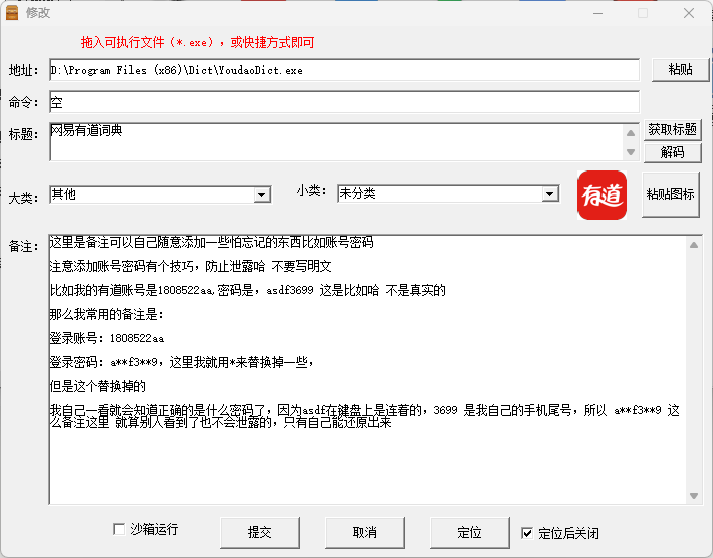Screen dimensions: 713x558
Task: Click inside the 地址 path field
Action: [344, 70]
